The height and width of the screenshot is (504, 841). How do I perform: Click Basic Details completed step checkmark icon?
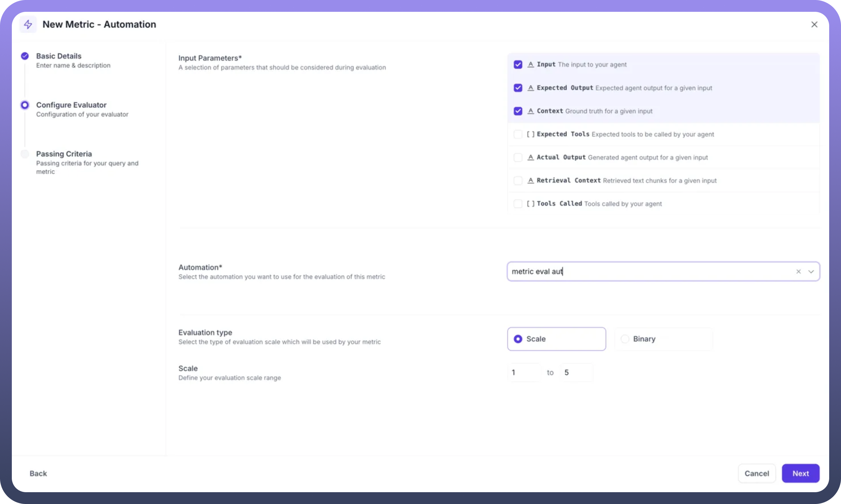(25, 56)
